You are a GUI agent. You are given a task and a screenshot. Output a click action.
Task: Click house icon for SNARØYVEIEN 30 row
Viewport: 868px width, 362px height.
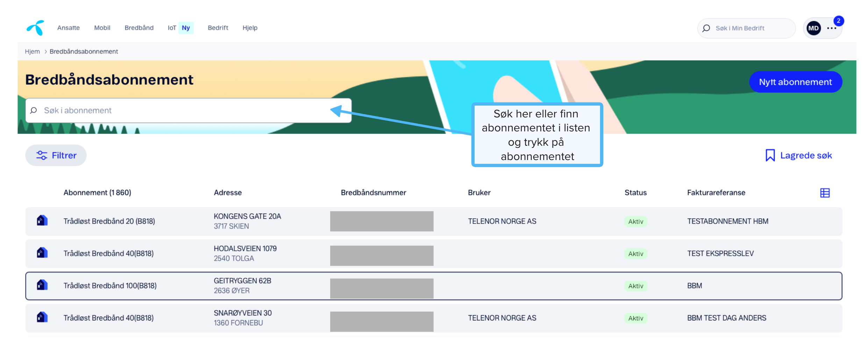point(42,318)
